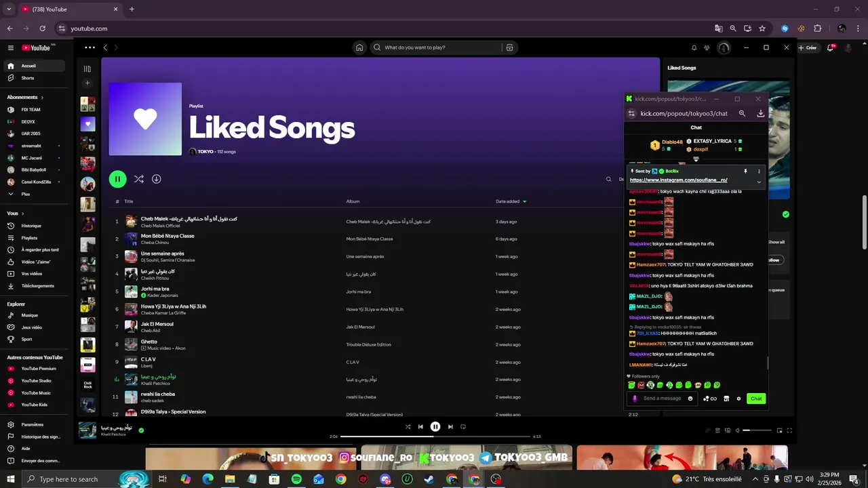Screen dimensions: 868x488
Task: Open connect to device icon
Action: coord(728,430)
